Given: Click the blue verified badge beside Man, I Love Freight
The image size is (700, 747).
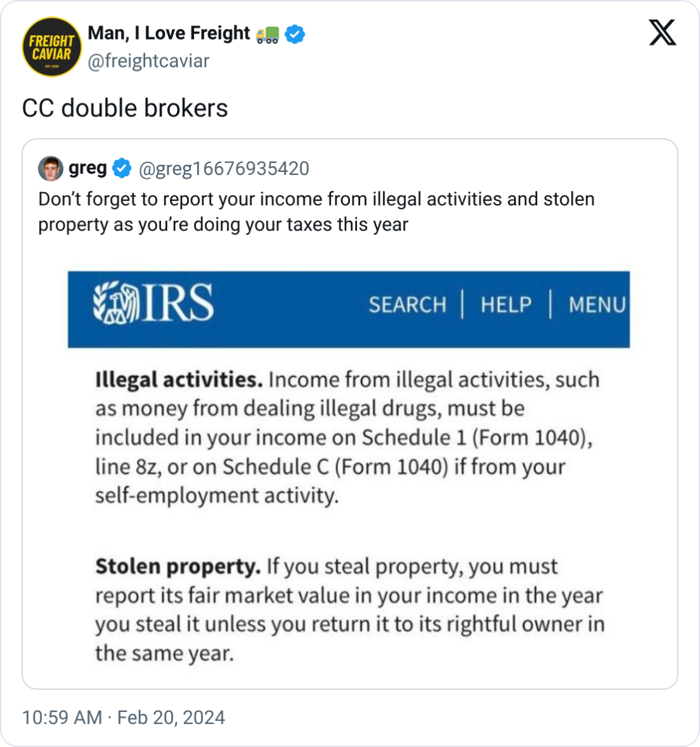Looking at the screenshot, I should tap(295, 34).
